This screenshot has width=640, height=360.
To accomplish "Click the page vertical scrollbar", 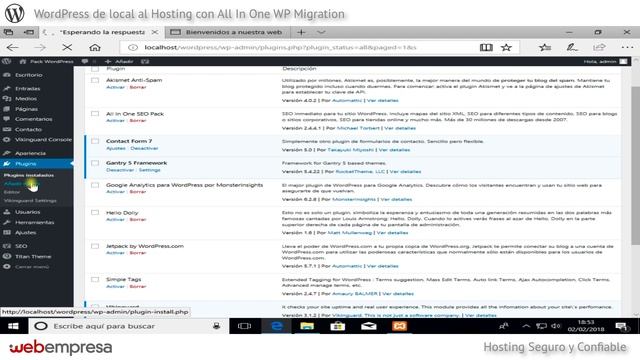I will click(x=635, y=165).
